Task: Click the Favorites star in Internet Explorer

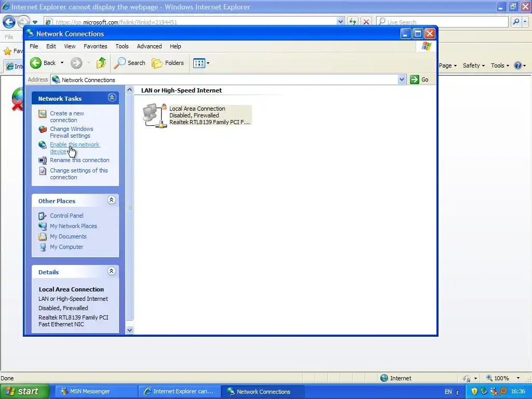Action: click(7, 51)
